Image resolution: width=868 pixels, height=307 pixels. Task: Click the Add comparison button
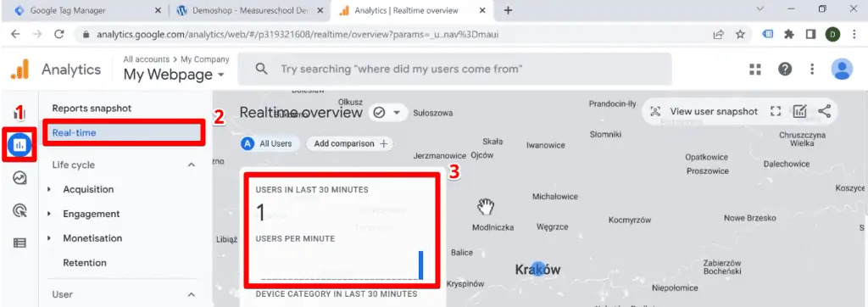(x=350, y=143)
